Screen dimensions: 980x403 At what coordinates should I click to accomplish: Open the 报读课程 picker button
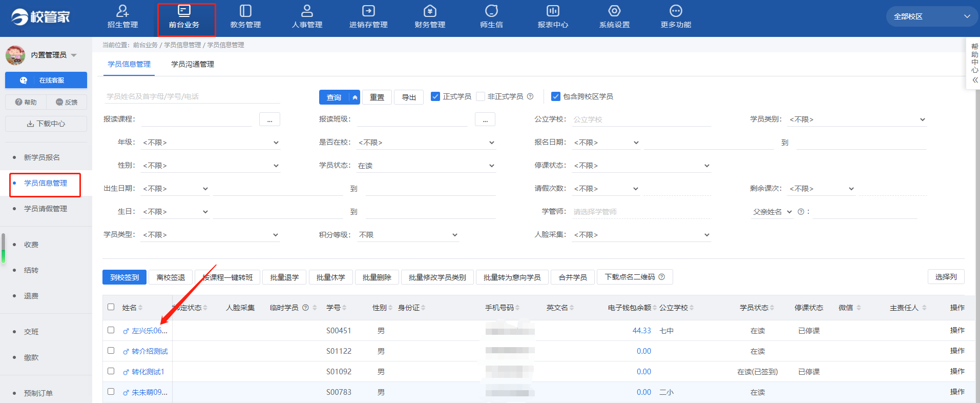pos(269,119)
